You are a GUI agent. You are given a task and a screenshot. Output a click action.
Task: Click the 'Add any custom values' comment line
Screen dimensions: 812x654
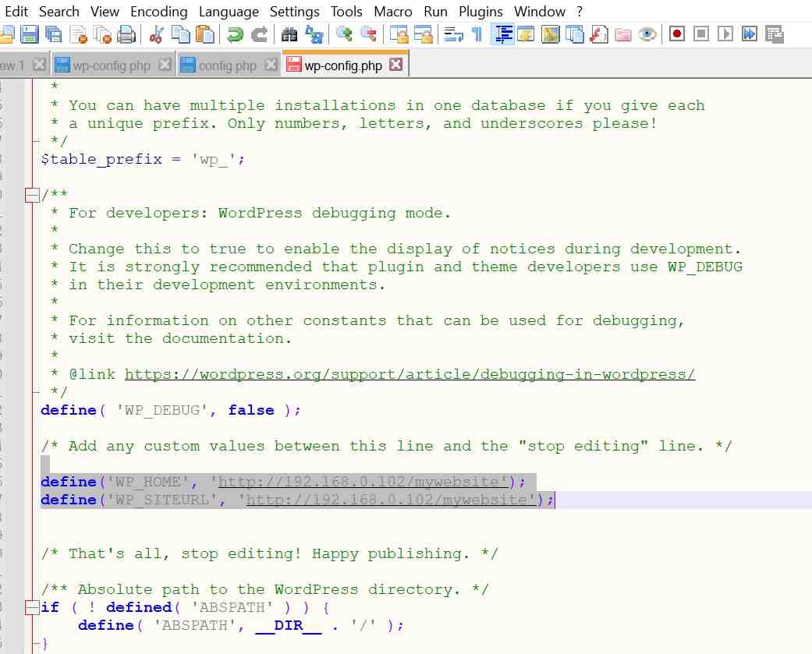pyautogui.click(x=386, y=446)
